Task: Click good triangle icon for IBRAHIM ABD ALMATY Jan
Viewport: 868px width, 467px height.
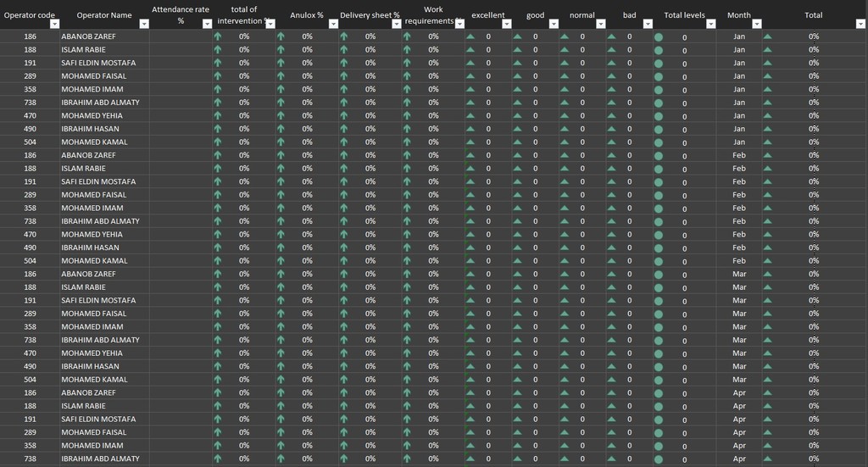Action: pyautogui.click(x=517, y=103)
